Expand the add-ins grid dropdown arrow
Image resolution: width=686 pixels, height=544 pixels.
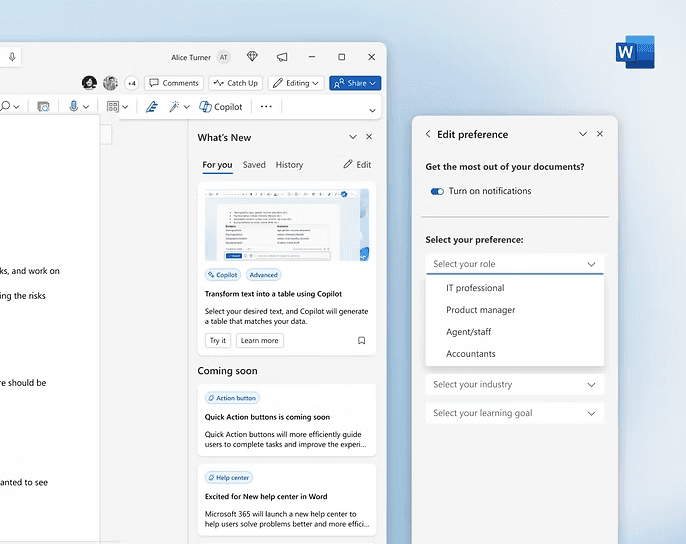point(125,107)
